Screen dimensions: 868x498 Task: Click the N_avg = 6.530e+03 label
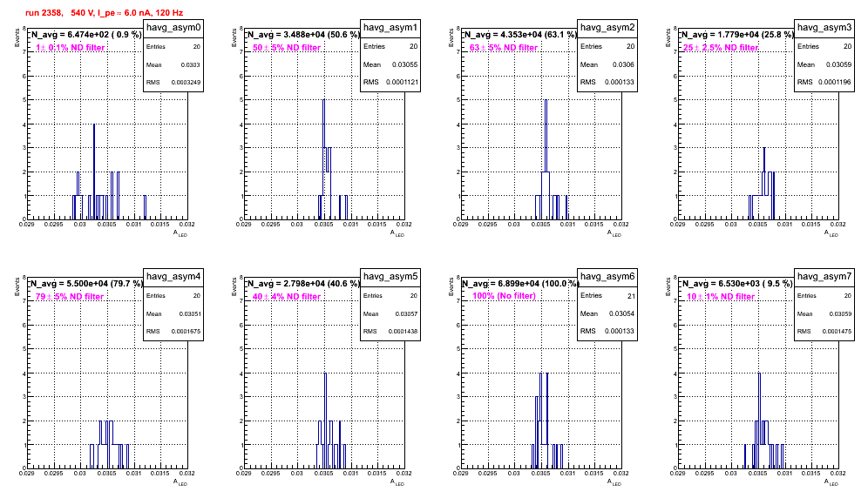[737, 283]
